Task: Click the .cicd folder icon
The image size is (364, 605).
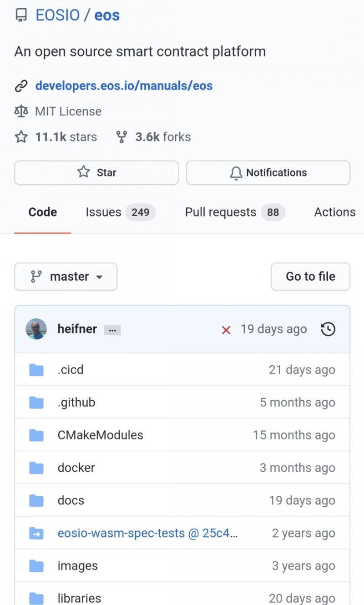Action: (36, 369)
